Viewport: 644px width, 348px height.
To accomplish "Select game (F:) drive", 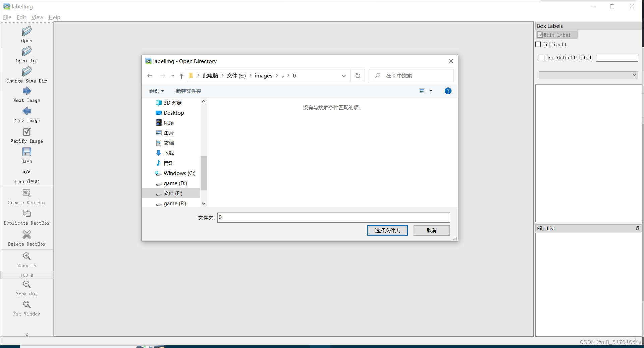I will click(171, 203).
